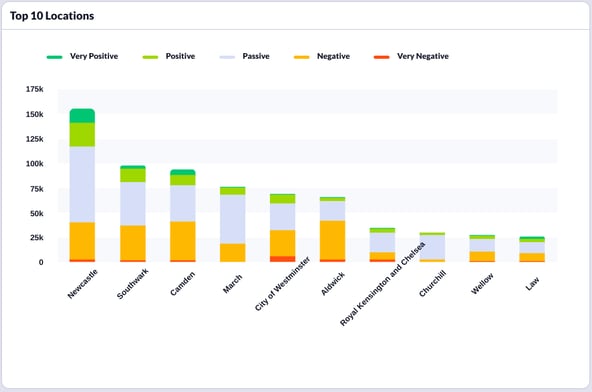This screenshot has width=592, height=392.
Task: Toggle the Negative legend entry
Action: (x=322, y=56)
